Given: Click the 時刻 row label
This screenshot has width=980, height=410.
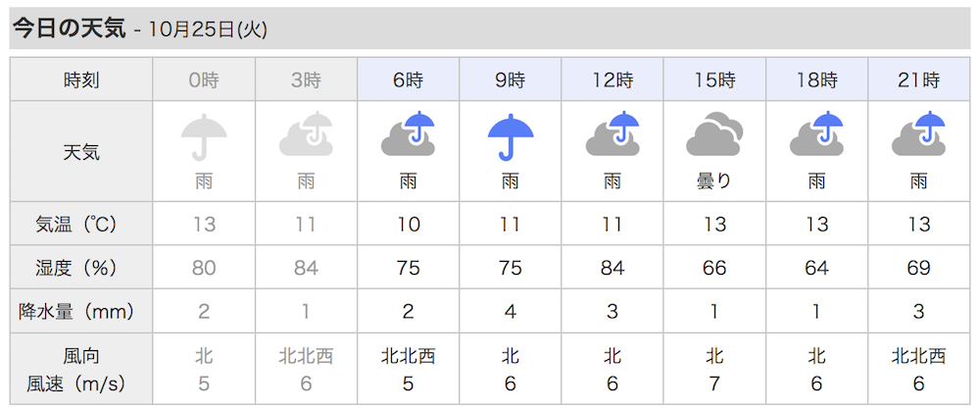Looking at the screenshot, I should pyautogui.click(x=81, y=79).
